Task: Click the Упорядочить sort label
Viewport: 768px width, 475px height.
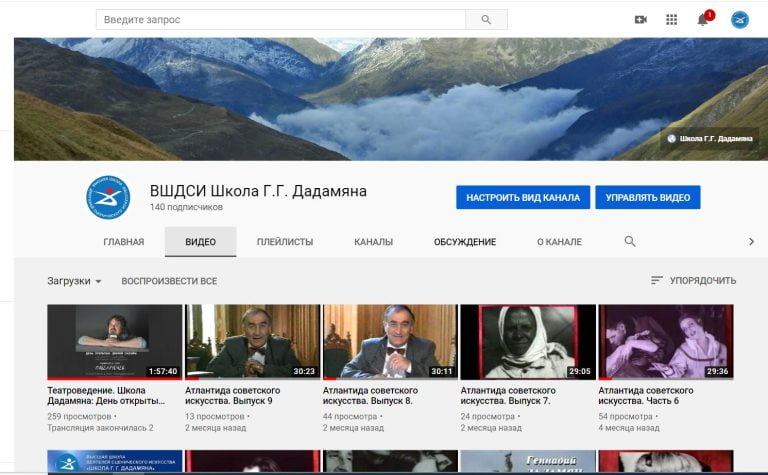Action: click(x=703, y=281)
